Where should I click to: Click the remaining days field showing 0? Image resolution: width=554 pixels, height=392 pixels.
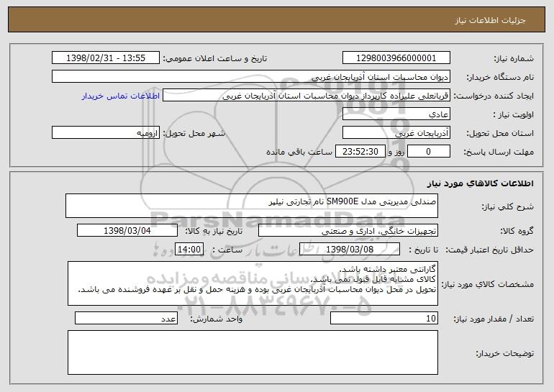click(429, 152)
